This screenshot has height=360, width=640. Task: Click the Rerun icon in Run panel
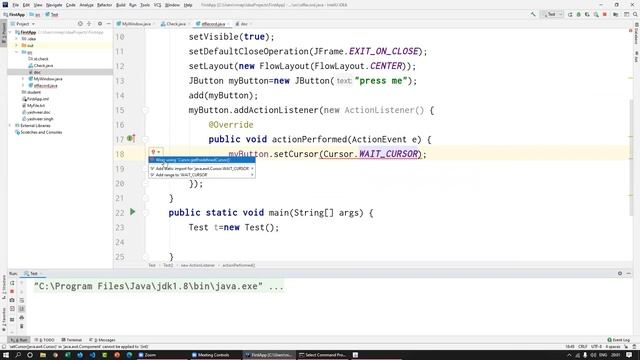click(12, 282)
